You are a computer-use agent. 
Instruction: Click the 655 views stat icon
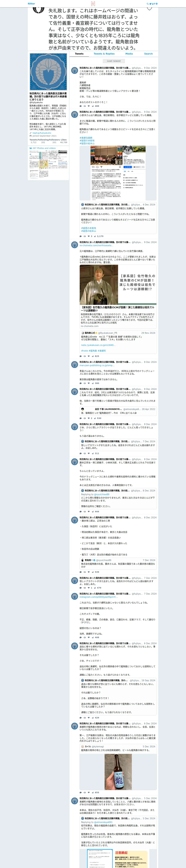(x=93, y=792)
